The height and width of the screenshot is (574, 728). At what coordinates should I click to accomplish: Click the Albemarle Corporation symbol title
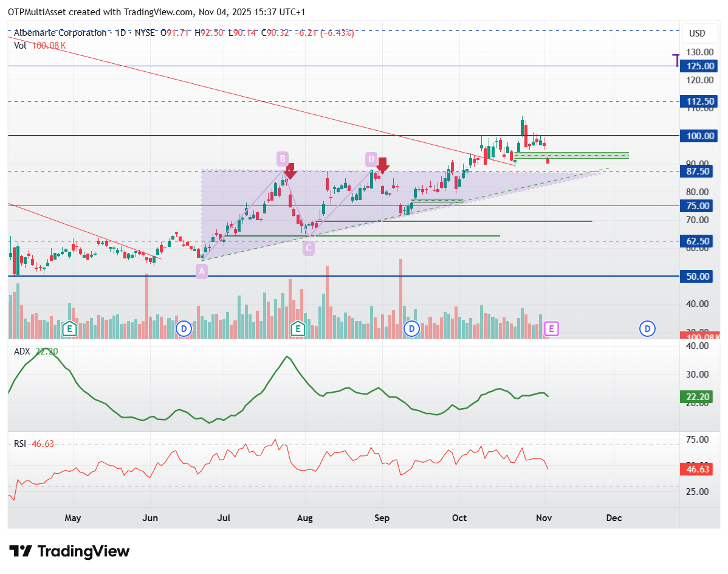[60, 33]
